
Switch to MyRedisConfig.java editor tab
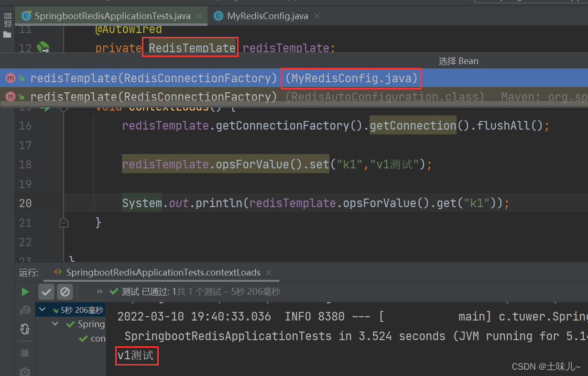(x=267, y=16)
